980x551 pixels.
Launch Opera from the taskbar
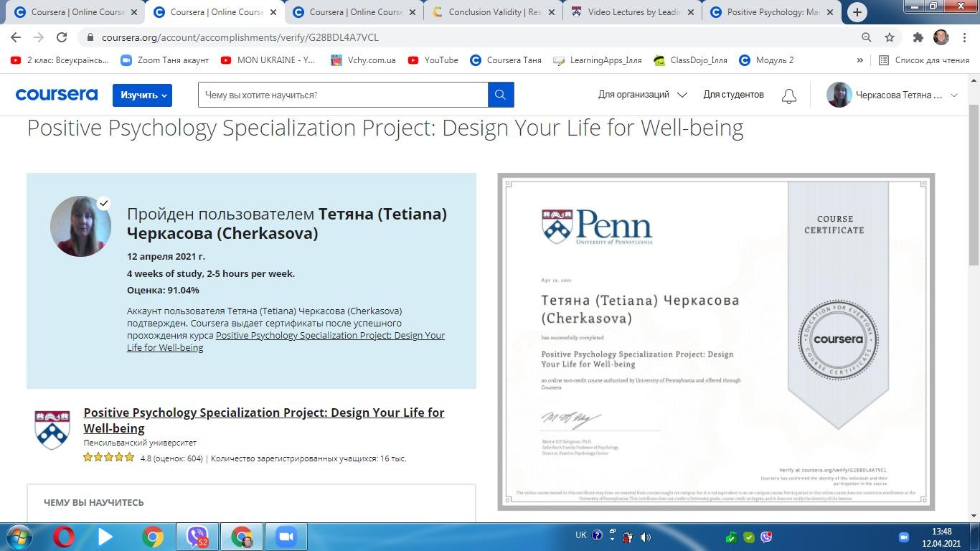pos(64,537)
